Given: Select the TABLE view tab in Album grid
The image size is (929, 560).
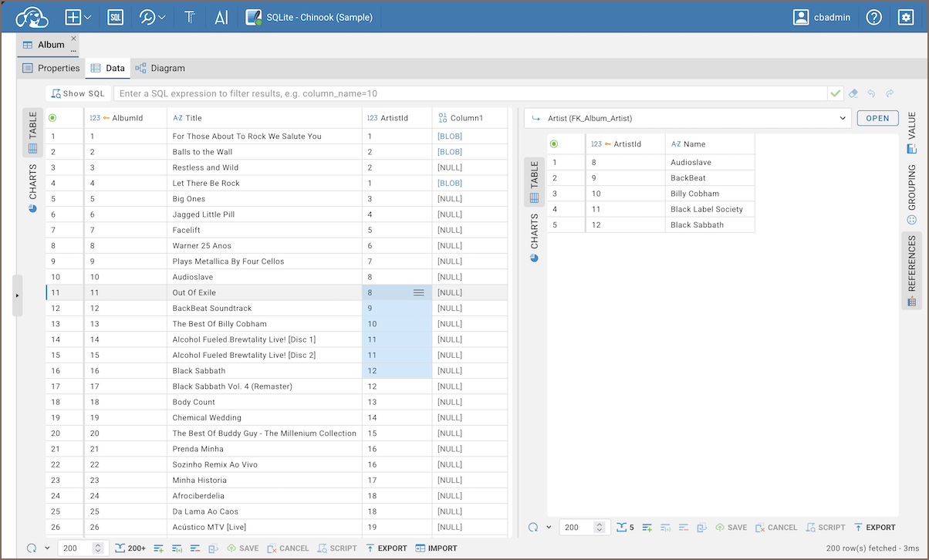Looking at the screenshot, I should tap(32, 132).
